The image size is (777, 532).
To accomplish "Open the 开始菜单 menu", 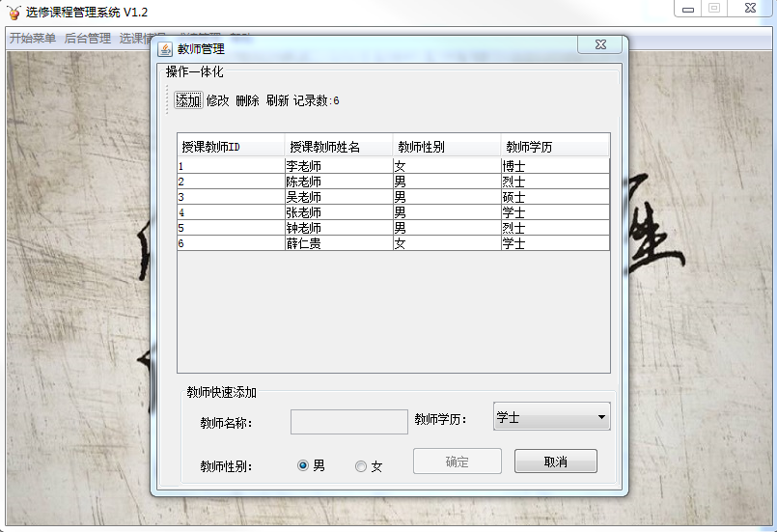I will pos(33,39).
